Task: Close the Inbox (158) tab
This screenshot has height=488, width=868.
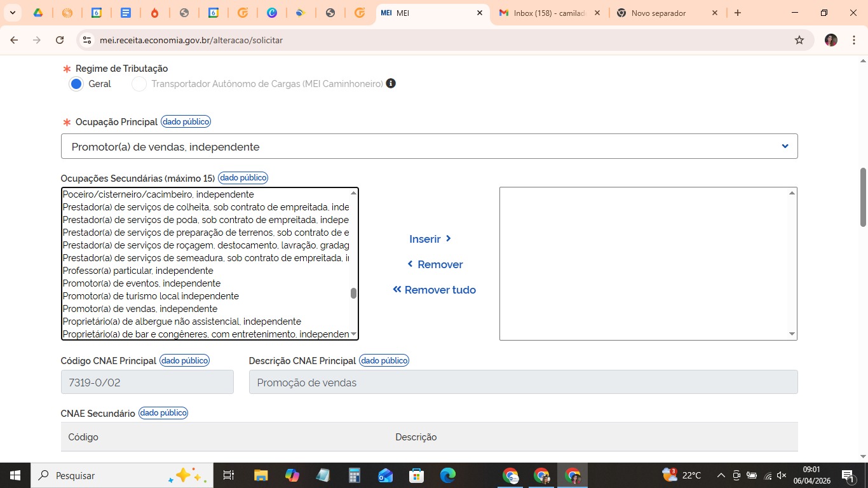Action: [597, 13]
